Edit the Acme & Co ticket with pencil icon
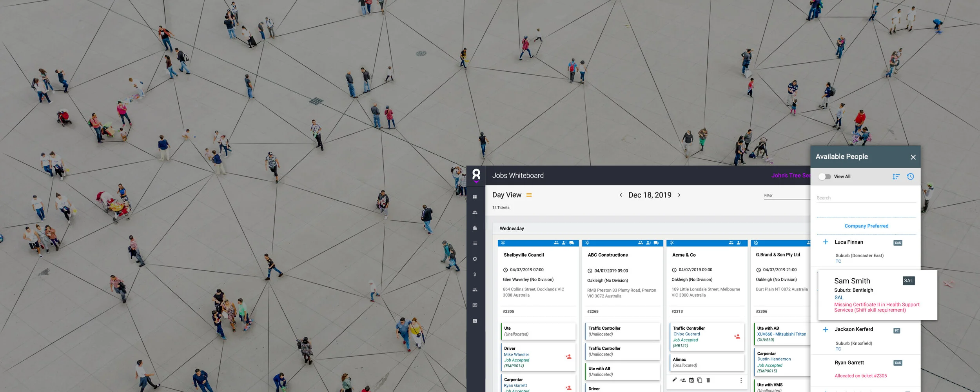The width and height of the screenshot is (980, 392). [674, 380]
